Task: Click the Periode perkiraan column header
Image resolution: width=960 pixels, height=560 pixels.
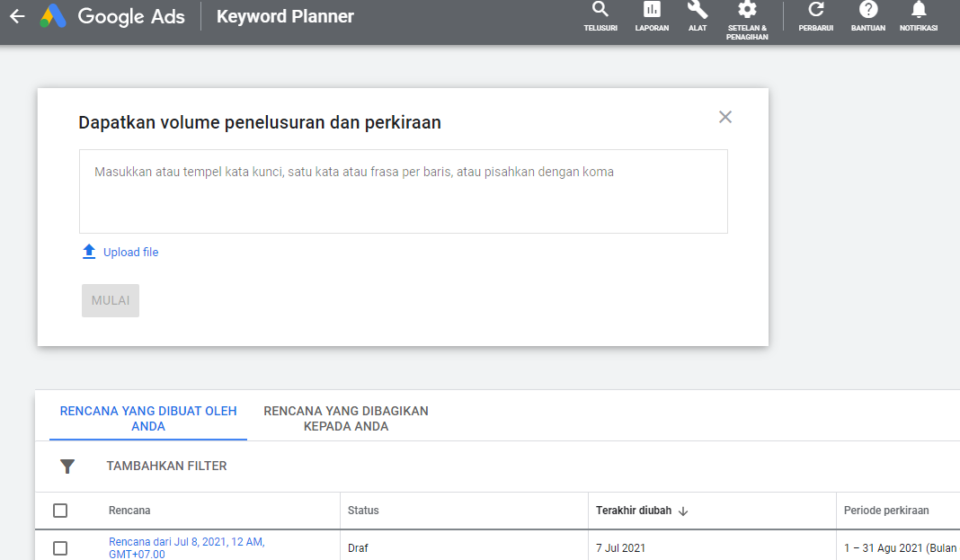Action: (886, 511)
